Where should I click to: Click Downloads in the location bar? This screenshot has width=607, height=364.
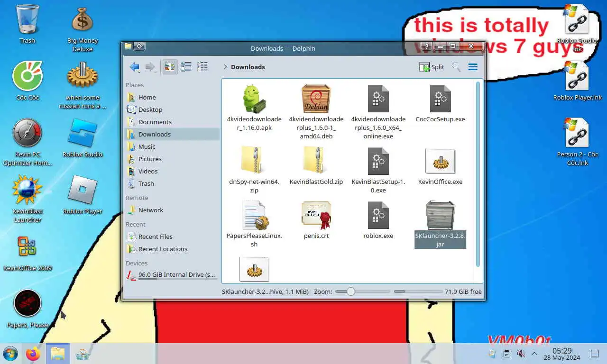click(248, 67)
